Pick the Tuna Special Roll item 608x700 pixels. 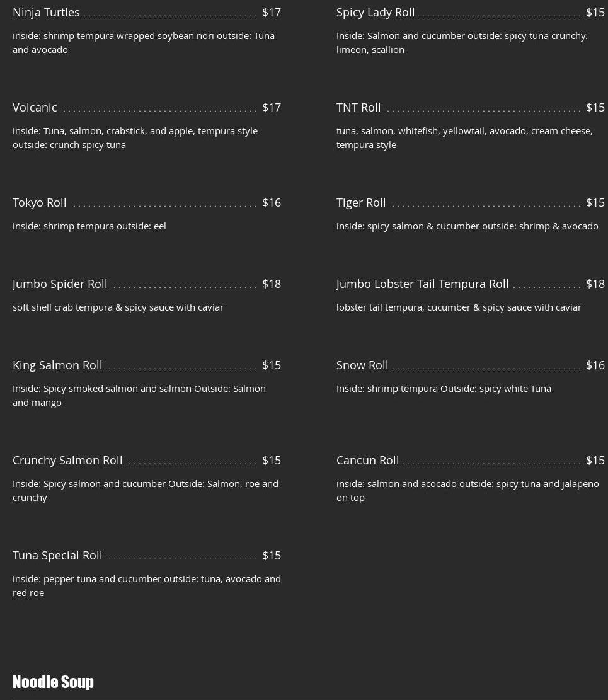[57, 555]
